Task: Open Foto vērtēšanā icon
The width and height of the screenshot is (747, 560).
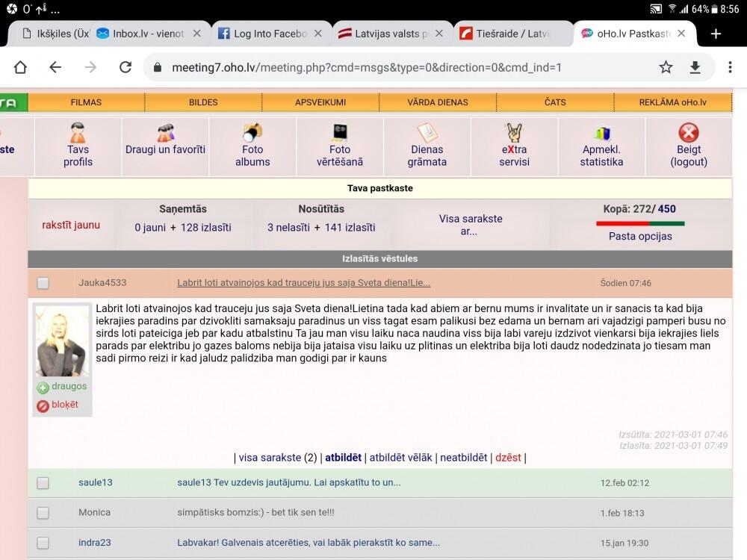Action: click(340, 133)
